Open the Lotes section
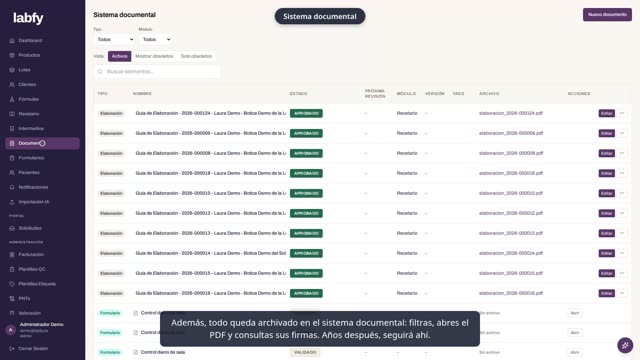640x360 pixels. pyautogui.click(x=24, y=70)
